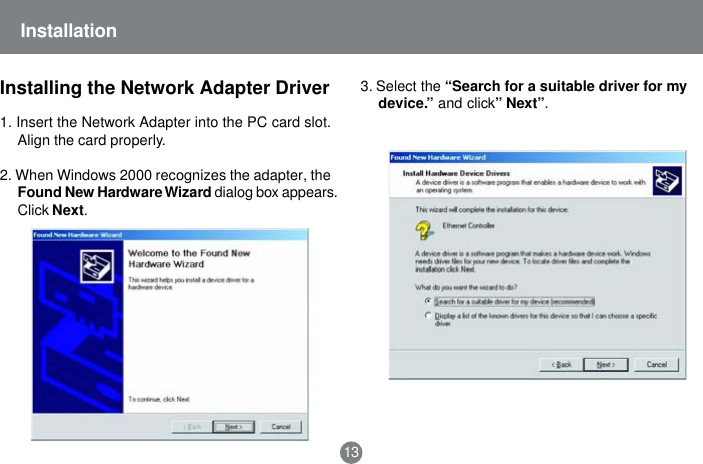703x464 pixels.
Task: Click the 'Ethernet Controller' device name
Action: [x=469, y=225]
